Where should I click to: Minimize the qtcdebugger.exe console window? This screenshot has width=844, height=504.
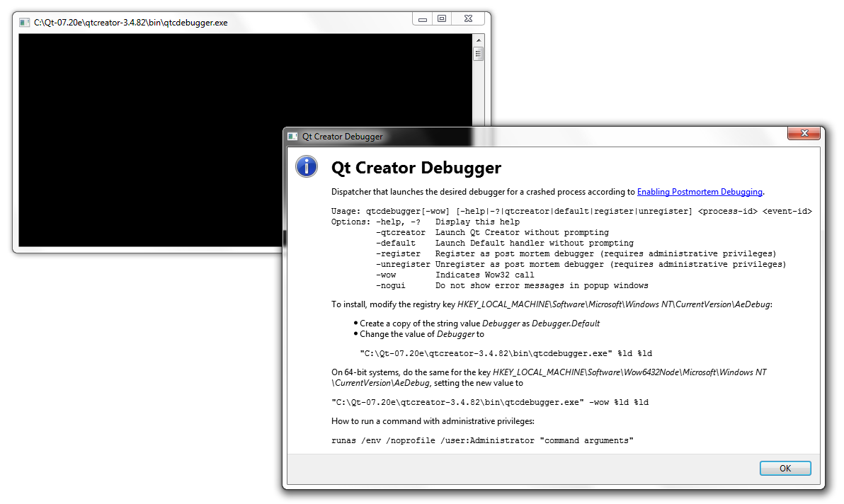coord(423,19)
